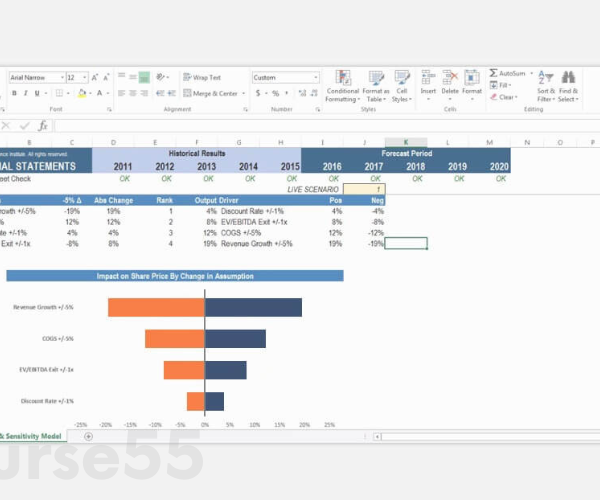600x500 pixels.
Task: Select the Sensitivity Model sheet tab
Action: click(32, 436)
